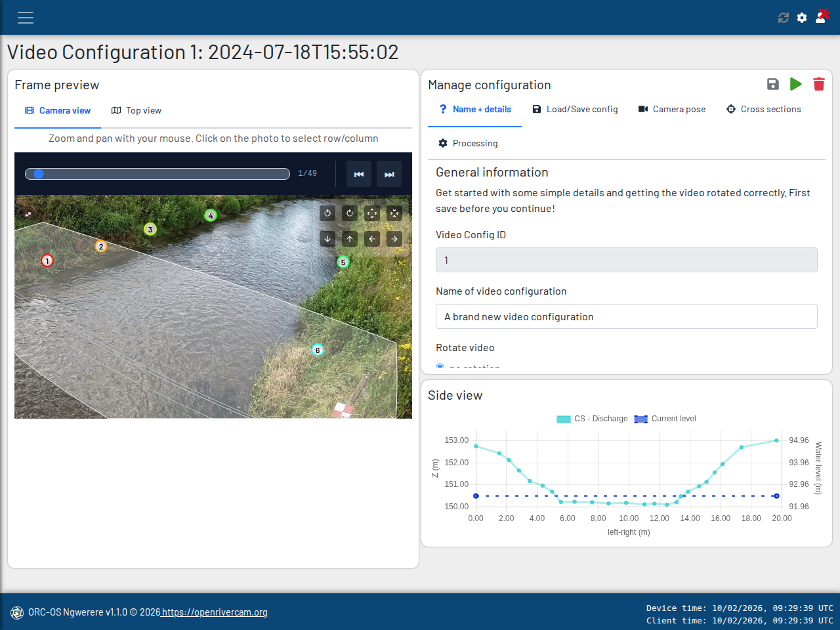Click the General information heading
Viewport: 840px width, 630px height.
(x=492, y=173)
